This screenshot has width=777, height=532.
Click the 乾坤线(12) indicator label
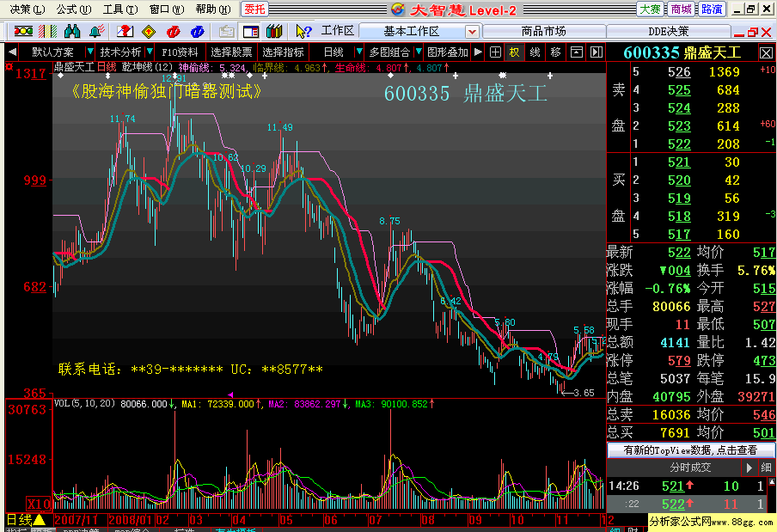[x=147, y=67]
